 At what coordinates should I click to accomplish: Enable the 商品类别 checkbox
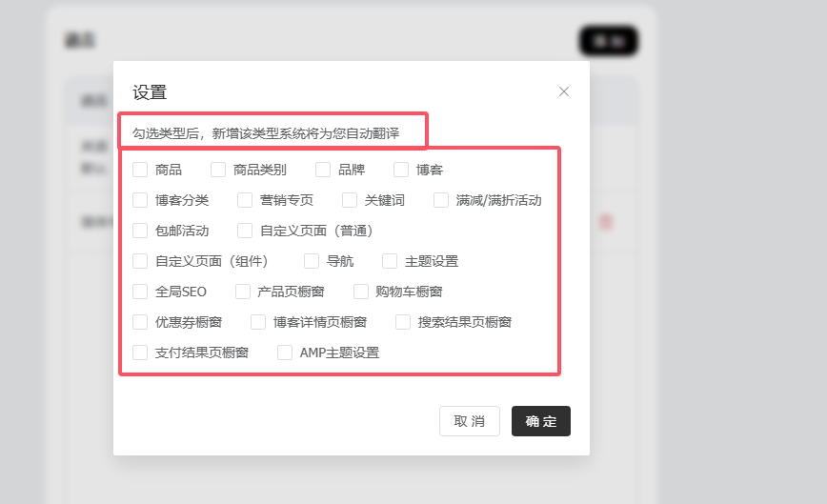[219, 170]
